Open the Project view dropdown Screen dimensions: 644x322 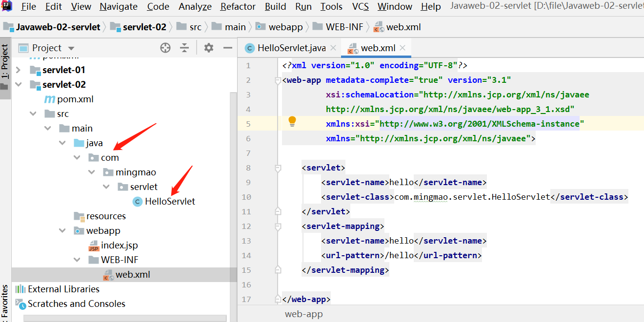click(x=71, y=48)
